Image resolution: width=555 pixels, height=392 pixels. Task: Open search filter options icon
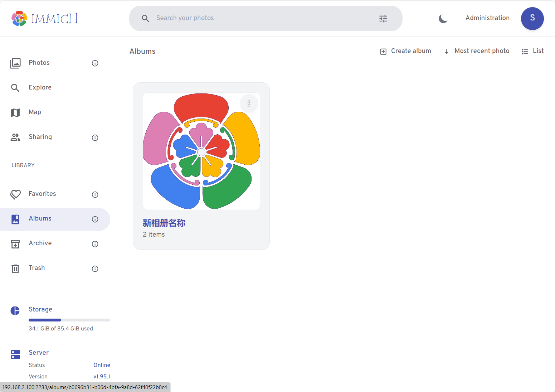click(383, 18)
